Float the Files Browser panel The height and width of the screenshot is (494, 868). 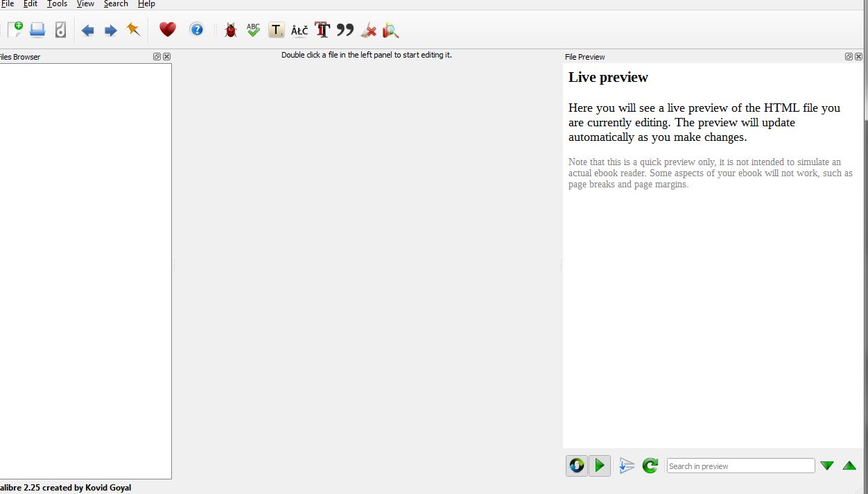point(157,57)
